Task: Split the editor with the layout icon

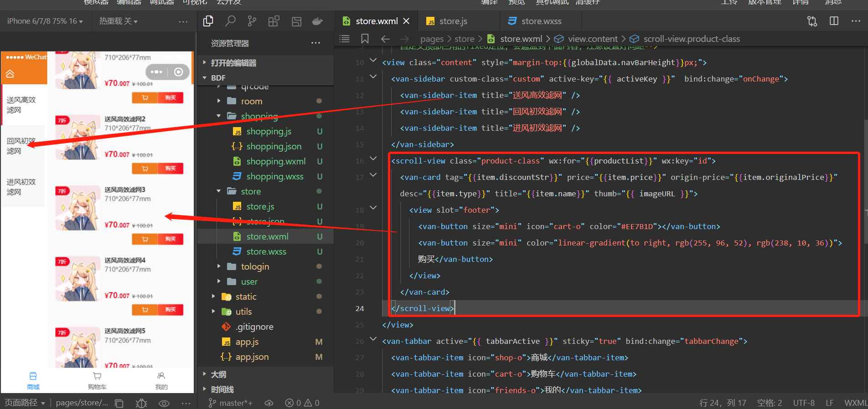Action: tap(834, 21)
